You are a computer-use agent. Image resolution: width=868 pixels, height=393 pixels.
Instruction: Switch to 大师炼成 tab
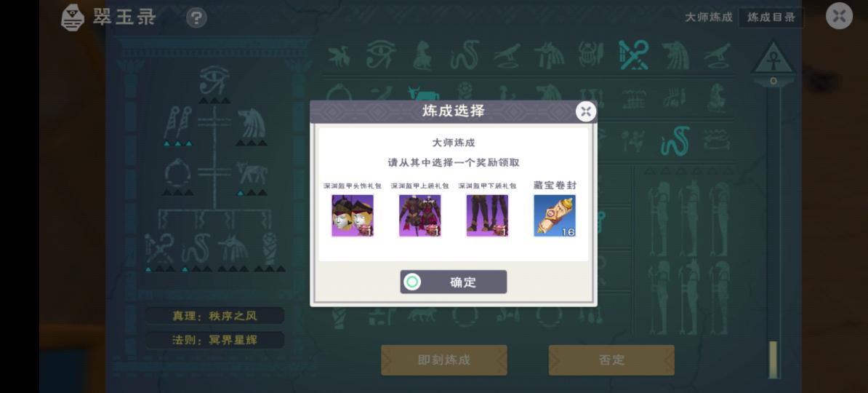pos(709,17)
